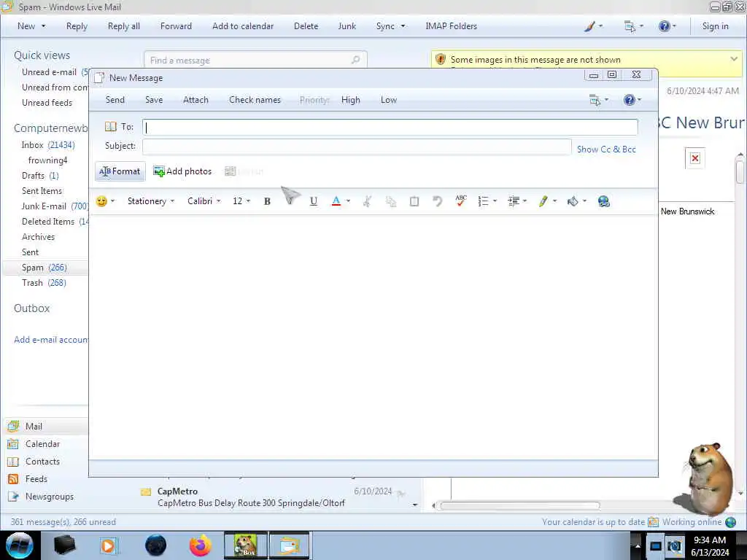Click the background paint bucket icon

pos(573,201)
